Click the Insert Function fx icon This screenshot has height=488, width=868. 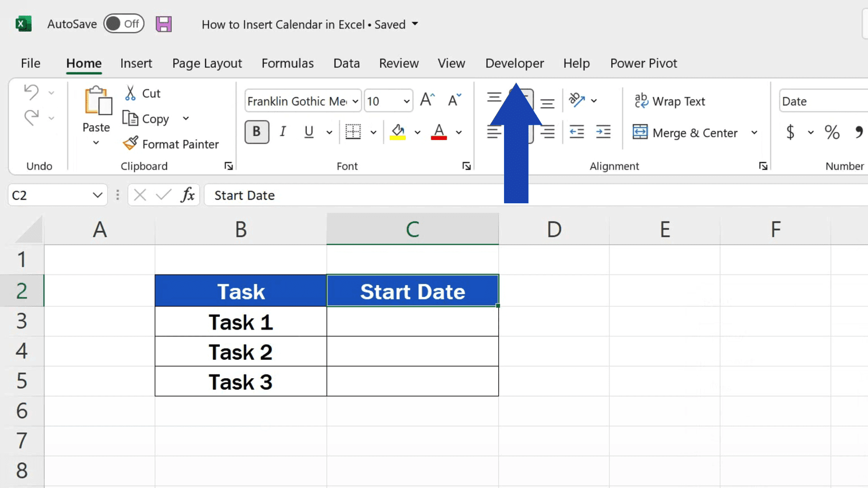188,195
